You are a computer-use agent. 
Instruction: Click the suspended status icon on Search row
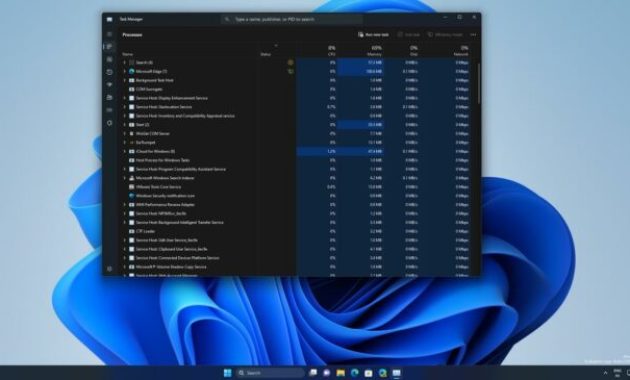click(290, 63)
